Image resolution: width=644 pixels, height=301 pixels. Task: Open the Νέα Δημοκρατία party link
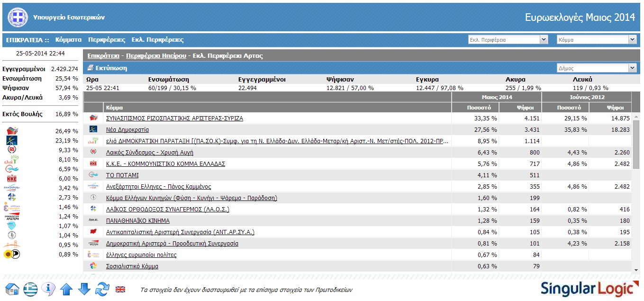click(127, 129)
